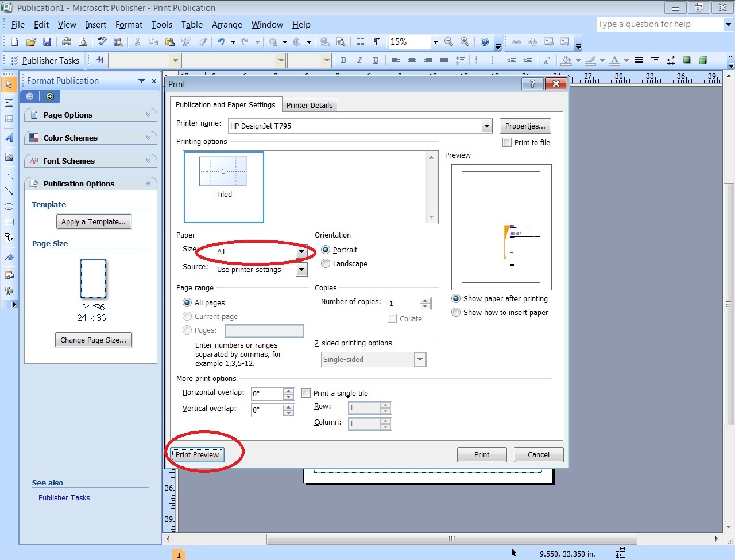The height and width of the screenshot is (560, 735).
Task: Expand the Font Schemes section
Action: pyautogui.click(x=90, y=161)
